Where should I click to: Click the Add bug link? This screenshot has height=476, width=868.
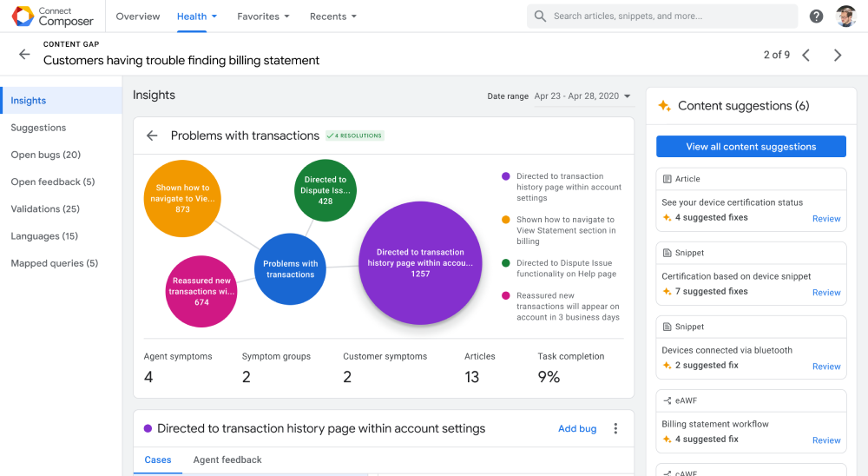(577, 428)
